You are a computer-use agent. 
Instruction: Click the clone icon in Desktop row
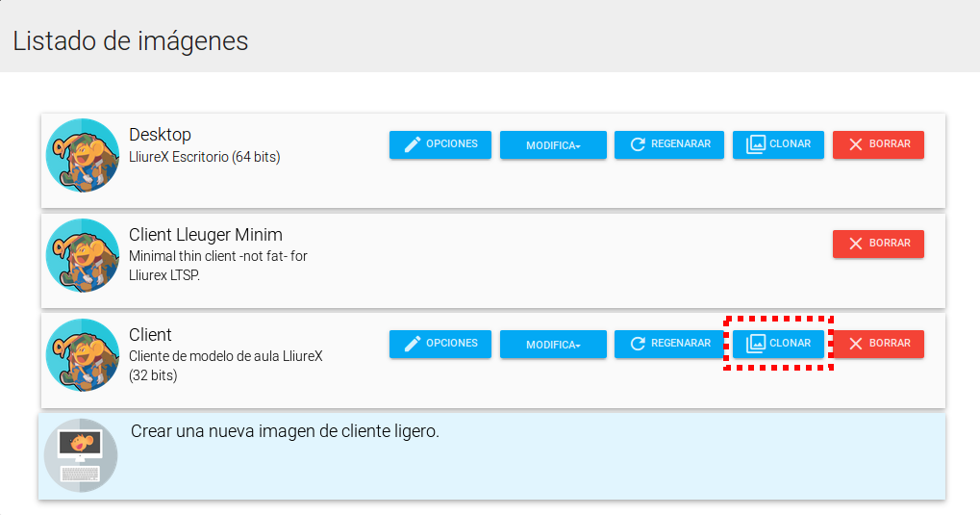click(756, 144)
